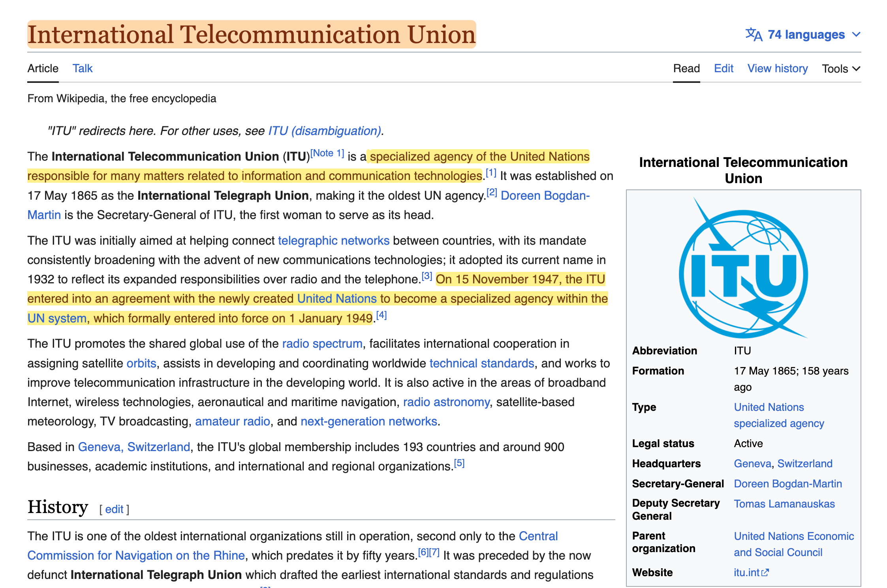This screenshot has height=588, width=887.
Task: Open the orbits link
Action: [x=141, y=363]
